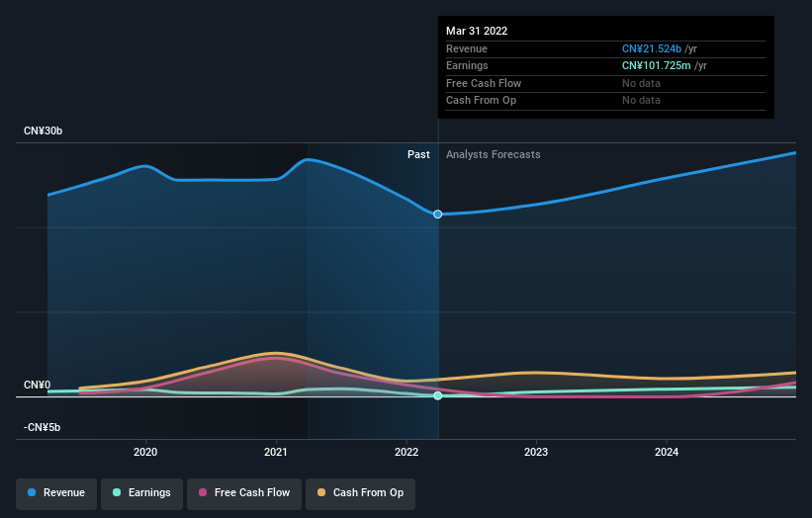Toggle the Earnings legend series
The image size is (812, 518).
click(141, 493)
